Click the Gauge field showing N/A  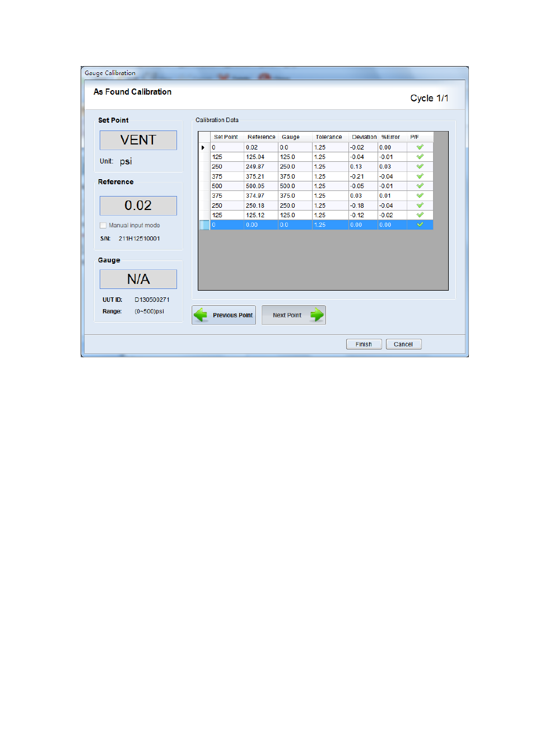pos(138,279)
